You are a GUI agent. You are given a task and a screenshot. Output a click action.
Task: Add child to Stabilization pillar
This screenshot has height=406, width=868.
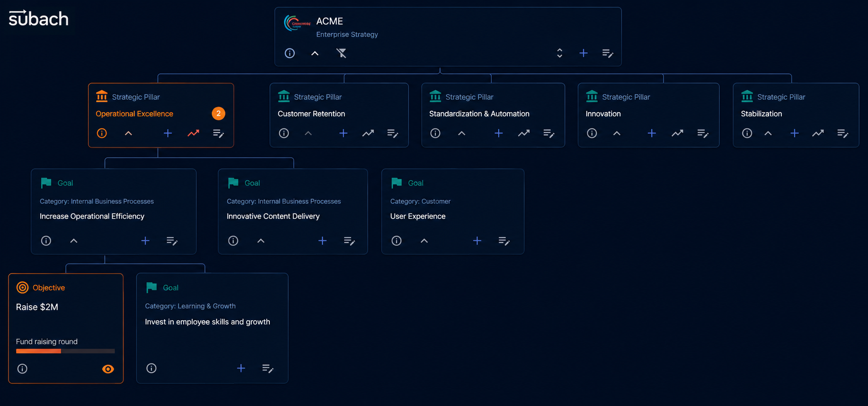[795, 133]
